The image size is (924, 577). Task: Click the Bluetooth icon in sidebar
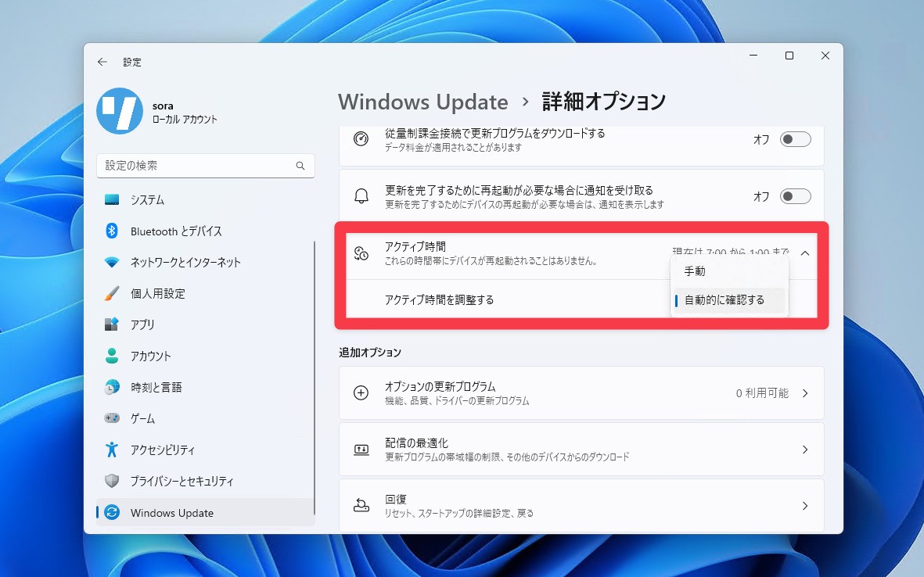(112, 231)
